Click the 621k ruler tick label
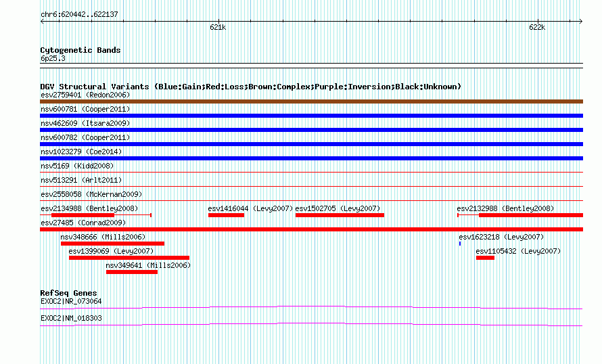 pyautogui.click(x=218, y=27)
